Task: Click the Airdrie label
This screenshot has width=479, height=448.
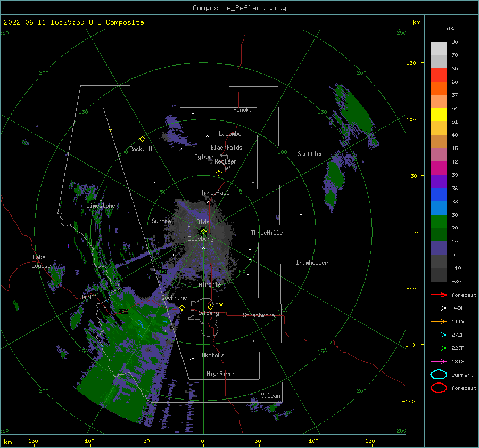Action: 210,284
